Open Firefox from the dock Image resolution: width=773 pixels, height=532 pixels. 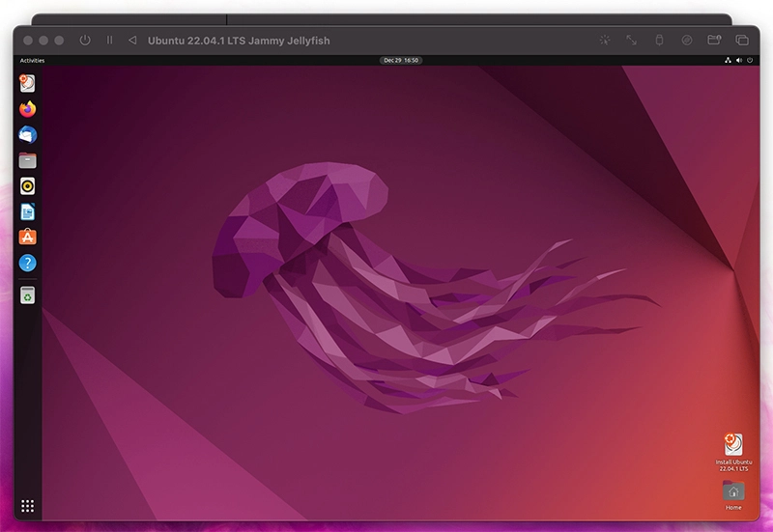click(28, 109)
